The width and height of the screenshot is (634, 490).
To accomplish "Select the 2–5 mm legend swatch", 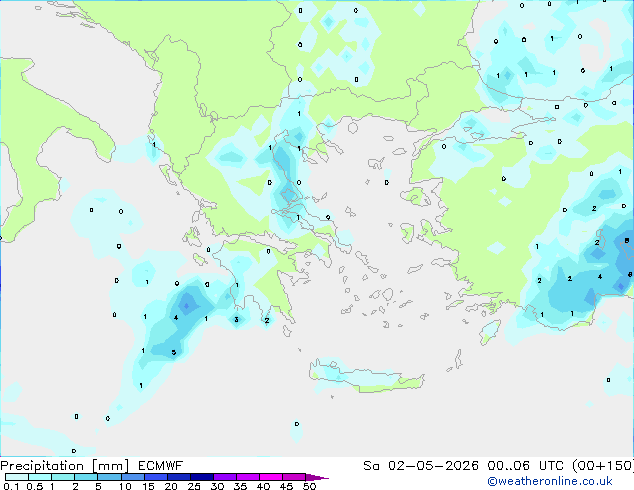I will [86, 477].
